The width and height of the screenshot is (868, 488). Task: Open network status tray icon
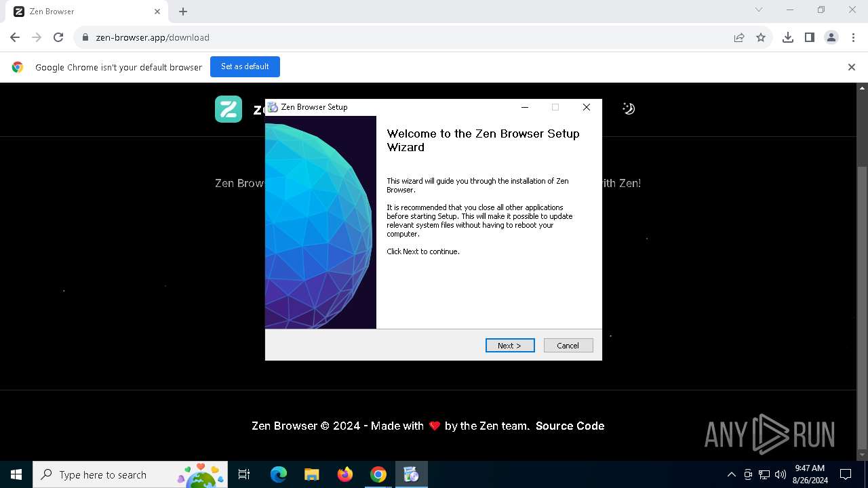tap(764, 474)
